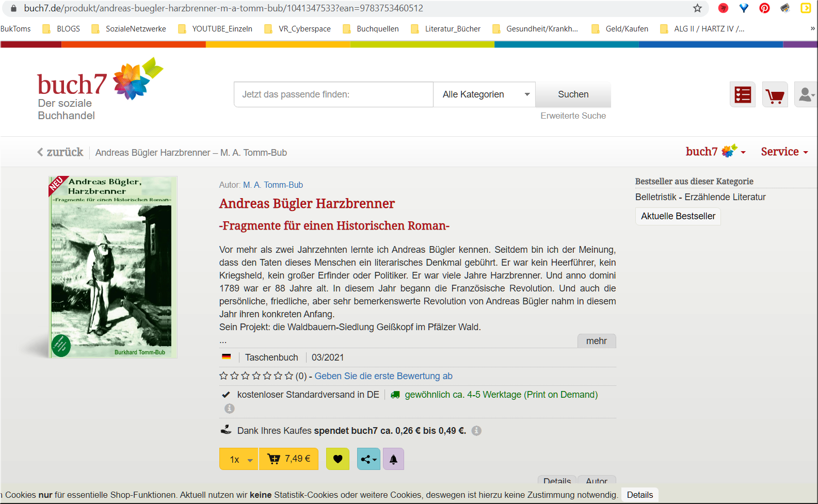This screenshot has width=818, height=504.
Task: Click the German flag language icon
Action: (x=226, y=356)
